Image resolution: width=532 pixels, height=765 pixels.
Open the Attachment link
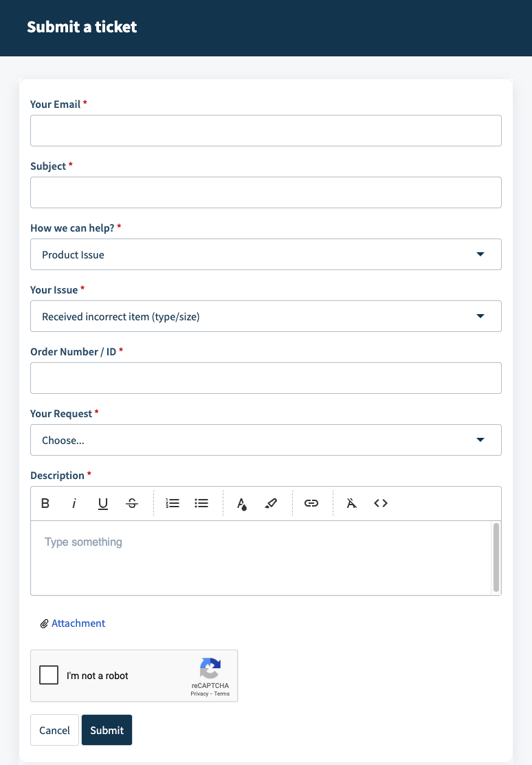coord(78,623)
